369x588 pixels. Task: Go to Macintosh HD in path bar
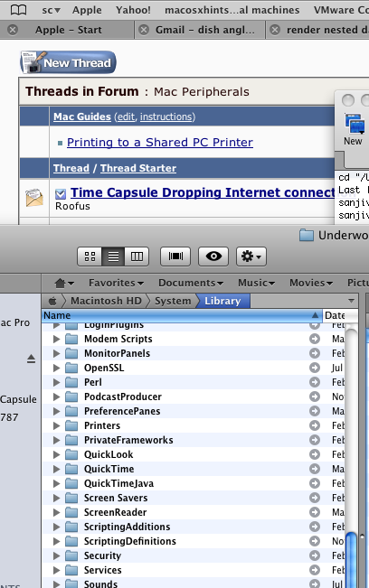106,301
